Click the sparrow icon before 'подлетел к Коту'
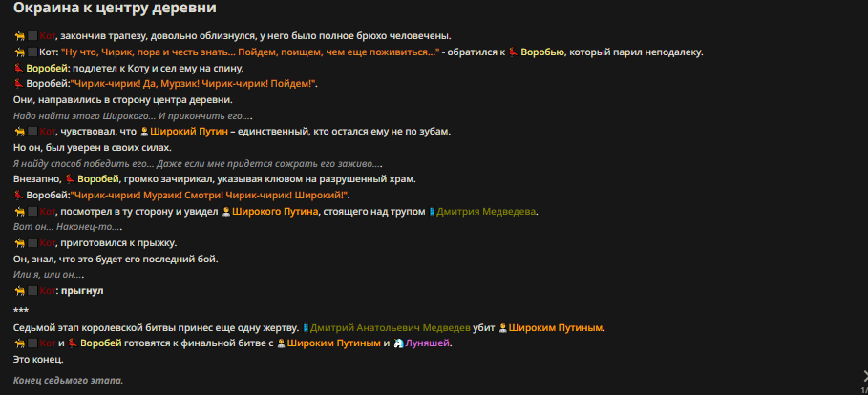This screenshot has height=395, width=868. coord(19,68)
